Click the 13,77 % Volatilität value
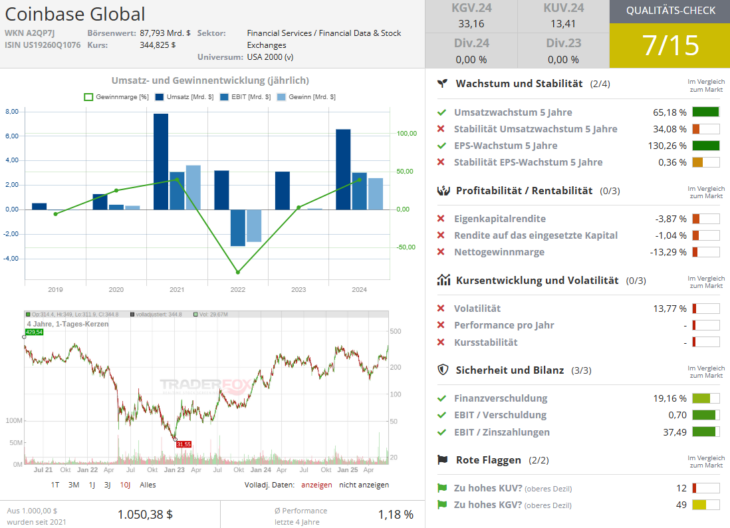The image size is (730, 528). coord(669,308)
